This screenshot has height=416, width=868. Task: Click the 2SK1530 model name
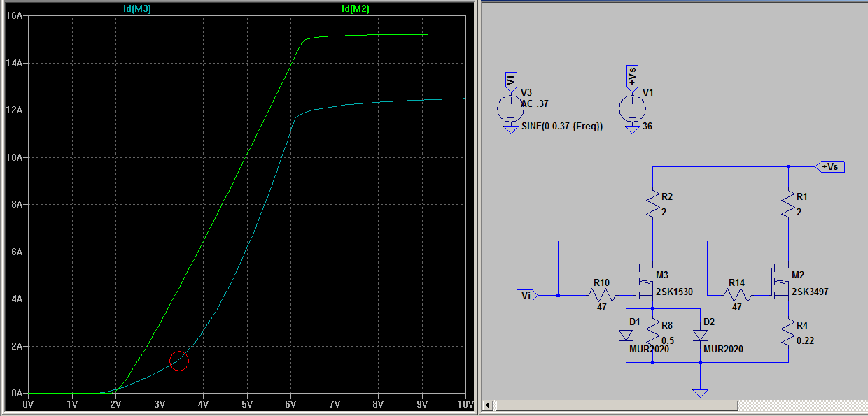(674, 292)
